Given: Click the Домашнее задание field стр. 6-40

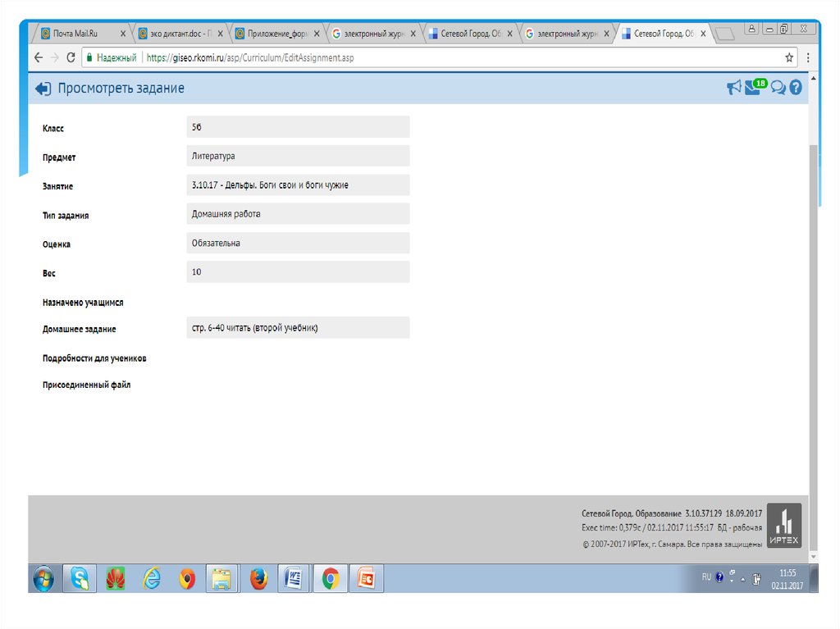Looking at the screenshot, I should pyautogui.click(x=298, y=327).
